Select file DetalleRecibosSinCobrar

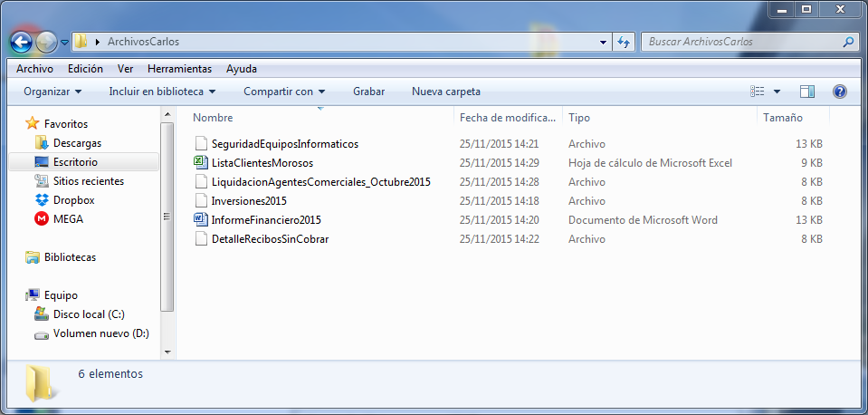tap(270, 239)
